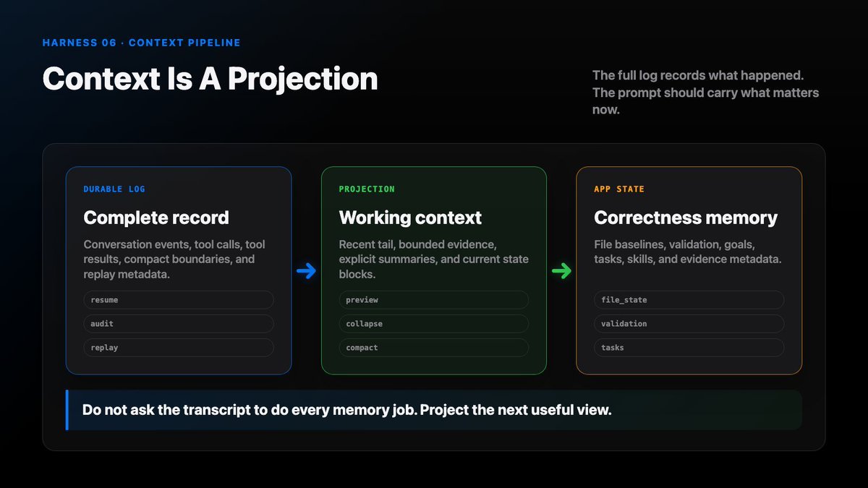
Task: Click the blue arrow between log and projection
Action: 306,271
